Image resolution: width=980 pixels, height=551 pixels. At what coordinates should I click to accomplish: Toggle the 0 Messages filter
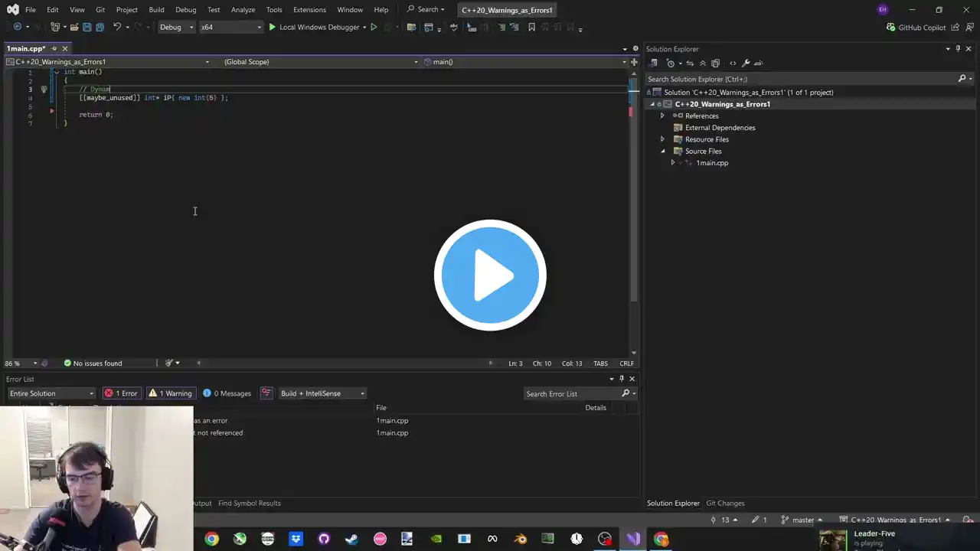[x=227, y=393]
